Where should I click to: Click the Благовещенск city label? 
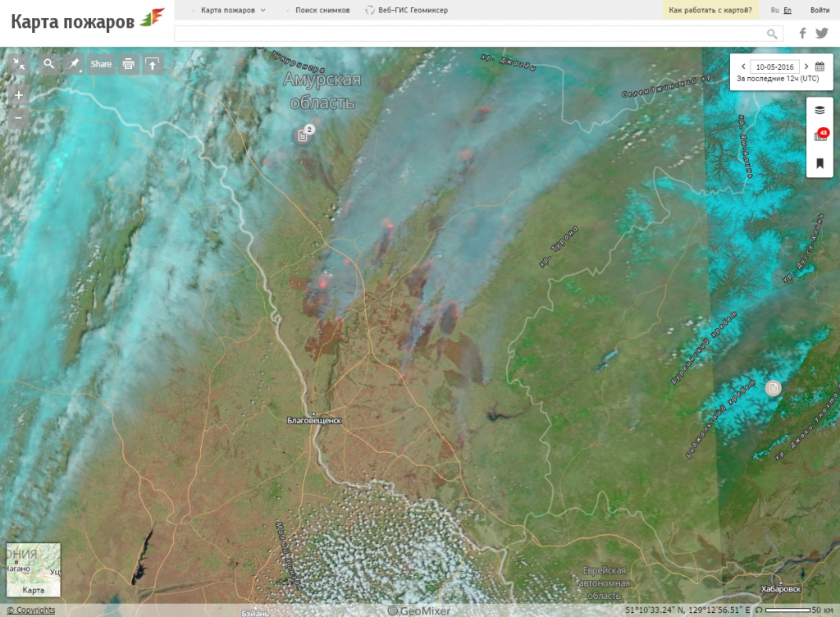(314, 420)
